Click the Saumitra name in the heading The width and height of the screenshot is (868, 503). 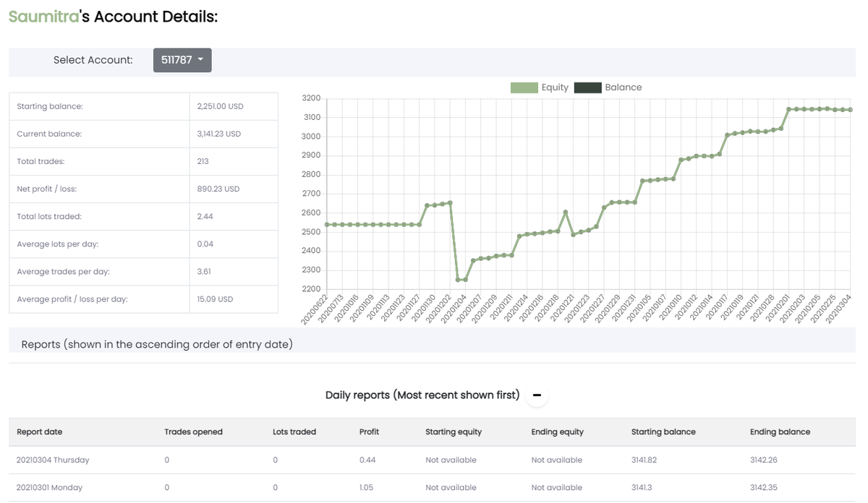43,17
